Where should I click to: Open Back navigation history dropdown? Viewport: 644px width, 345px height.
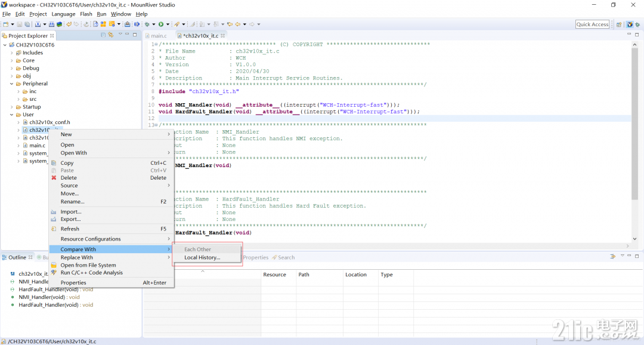(x=244, y=24)
